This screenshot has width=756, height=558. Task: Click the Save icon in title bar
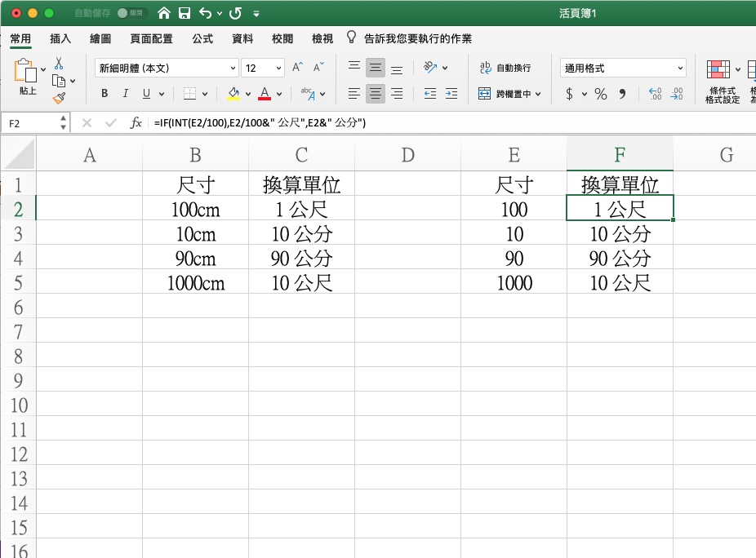click(185, 13)
